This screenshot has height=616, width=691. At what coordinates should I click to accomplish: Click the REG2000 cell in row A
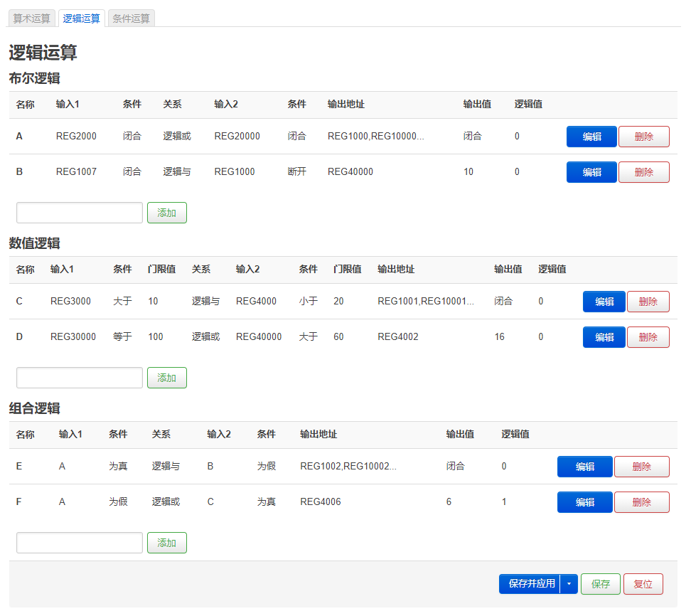click(76, 137)
